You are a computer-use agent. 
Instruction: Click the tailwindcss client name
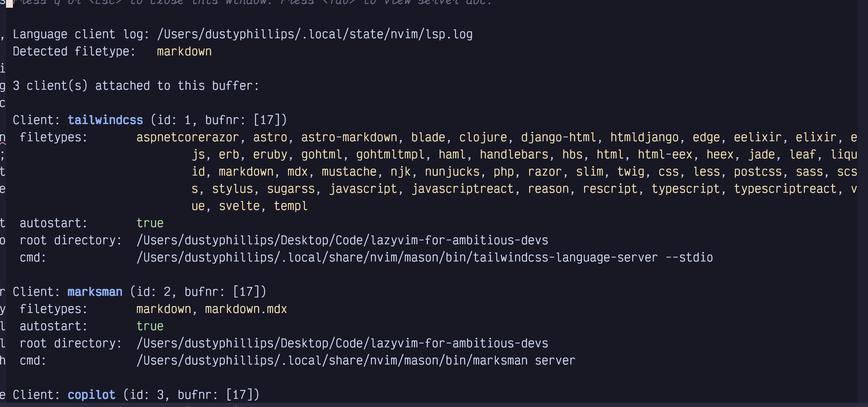[105, 120]
